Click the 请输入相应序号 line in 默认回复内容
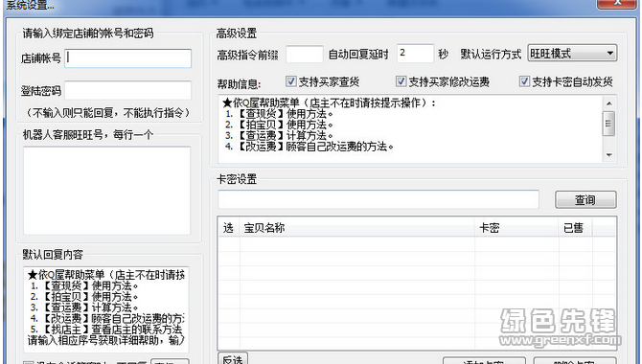The height and width of the screenshot is (364, 642). point(106,340)
